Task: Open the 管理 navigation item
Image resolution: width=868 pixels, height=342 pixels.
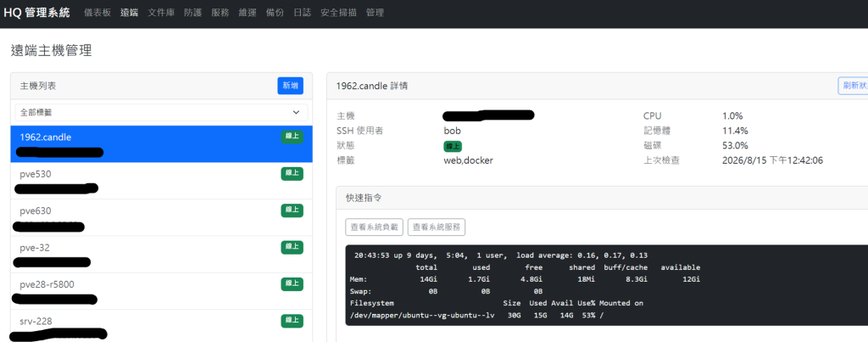Action: (x=375, y=13)
